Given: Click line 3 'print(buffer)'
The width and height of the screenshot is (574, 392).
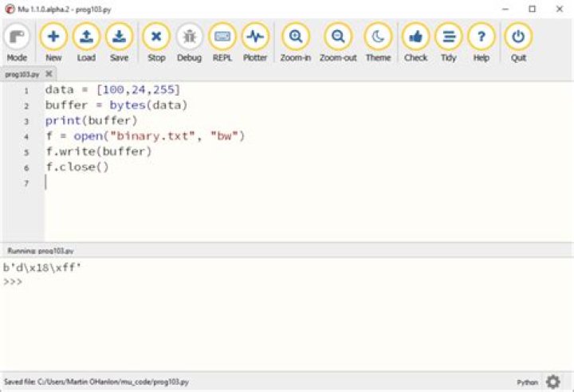Looking at the screenshot, I should pos(91,121).
